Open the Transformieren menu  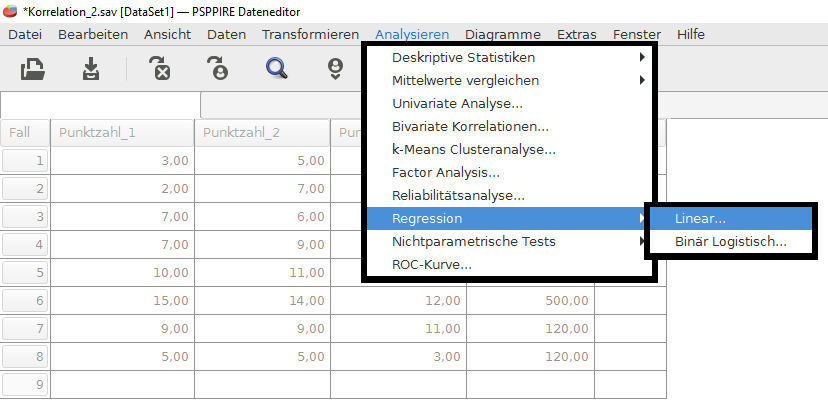click(310, 34)
